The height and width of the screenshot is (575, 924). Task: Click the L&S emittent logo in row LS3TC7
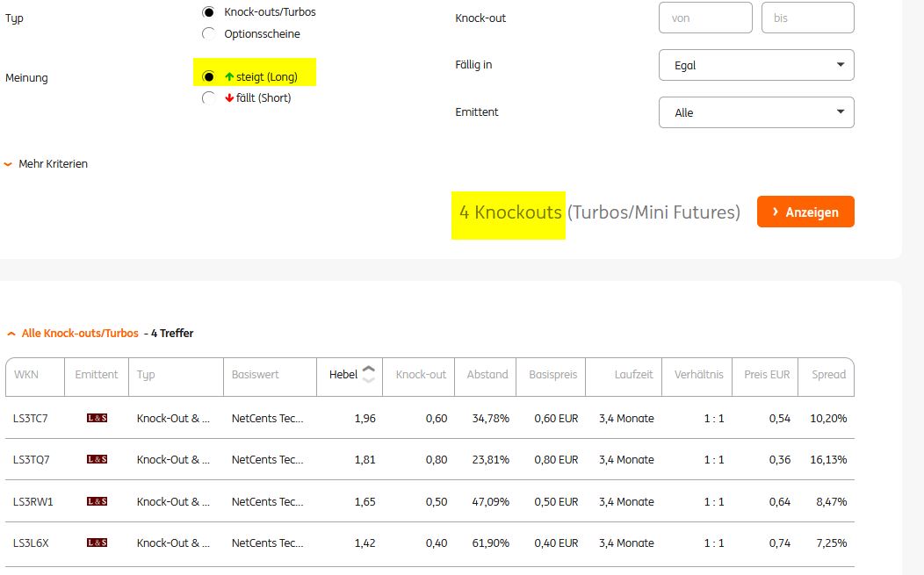(x=97, y=419)
